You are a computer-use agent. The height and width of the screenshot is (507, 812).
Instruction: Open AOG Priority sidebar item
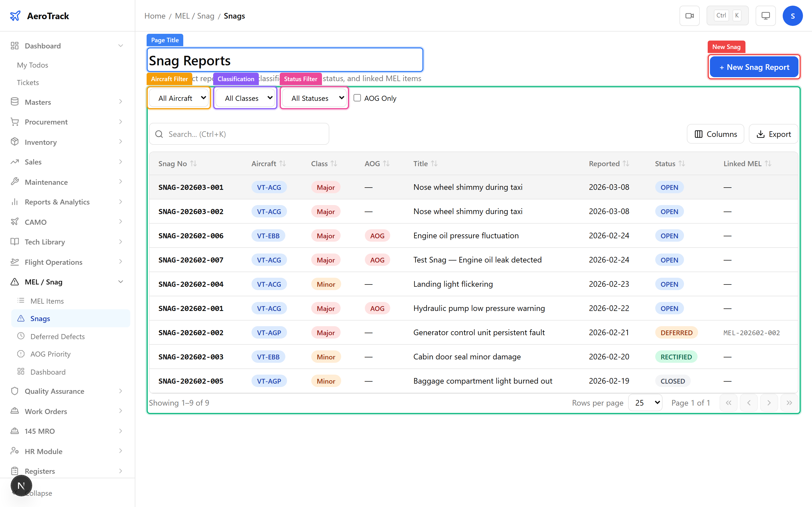point(50,354)
